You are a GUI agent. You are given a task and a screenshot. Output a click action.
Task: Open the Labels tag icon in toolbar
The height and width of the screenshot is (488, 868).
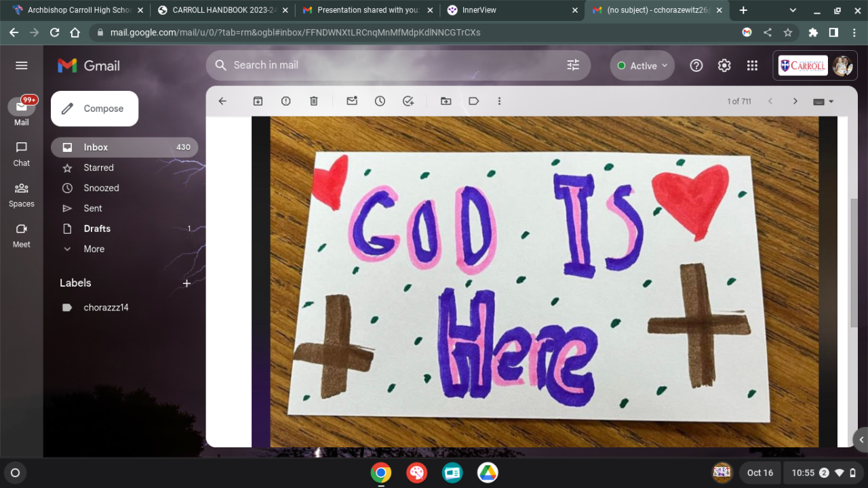point(473,101)
